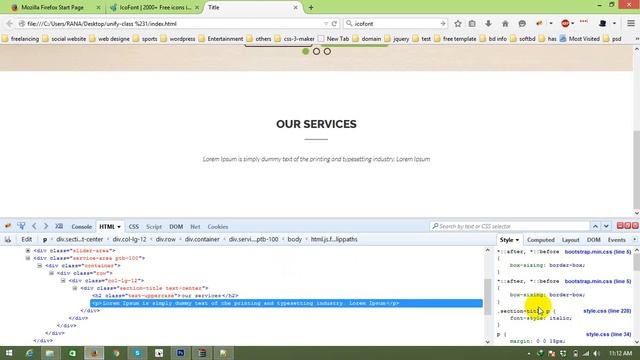The width and height of the screenshot is (640, 360).
Task: Switch to the Firebug Console tab
Action: pos(82,227)
